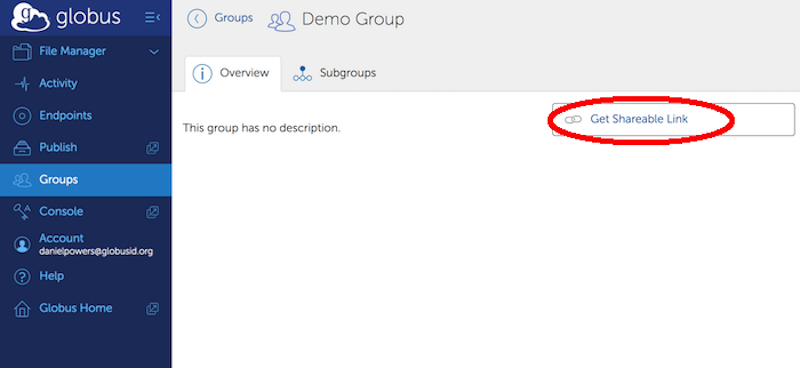The width and height of the screenshot is (800, 368).
Task: Click the File Manager folder icon
Action: tap(22, 52)
